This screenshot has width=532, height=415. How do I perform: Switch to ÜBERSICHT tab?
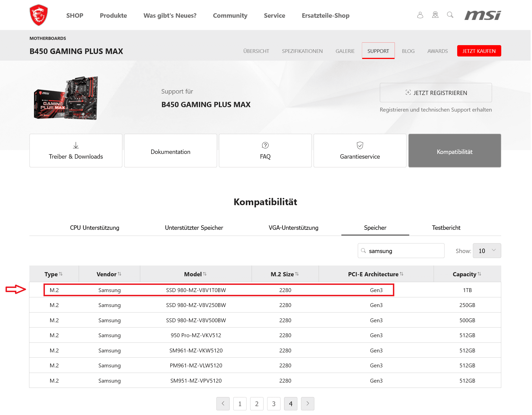click(256, 51)
